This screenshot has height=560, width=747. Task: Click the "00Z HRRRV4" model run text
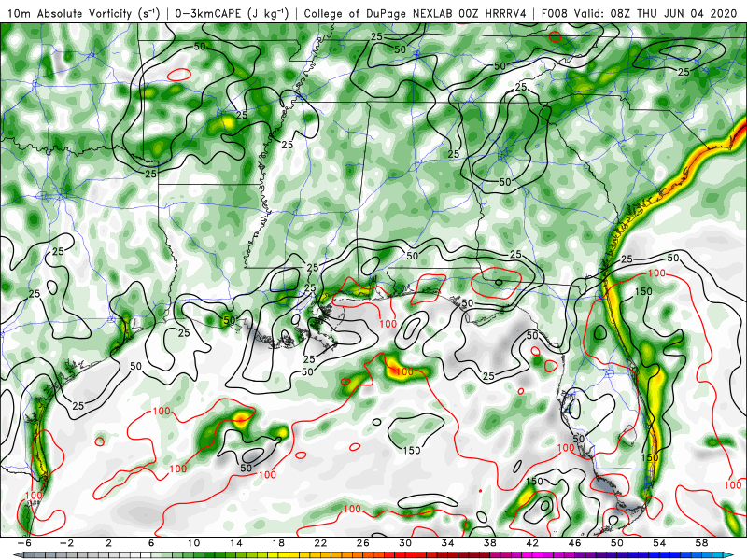click(x=492, y=13)
